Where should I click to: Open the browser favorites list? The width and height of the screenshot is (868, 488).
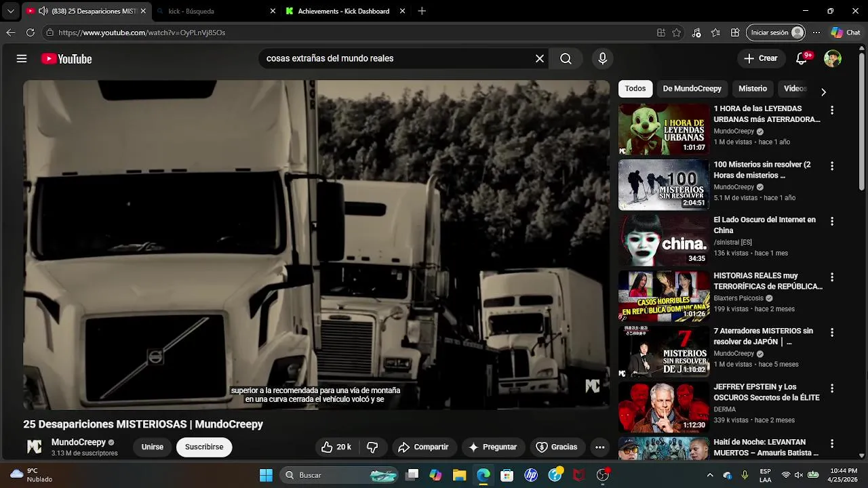716,33
